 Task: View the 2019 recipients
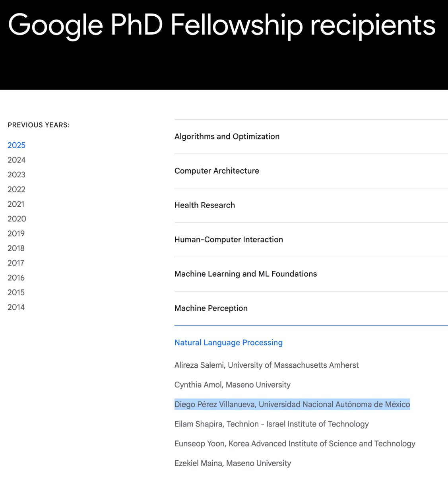(16, 233)
